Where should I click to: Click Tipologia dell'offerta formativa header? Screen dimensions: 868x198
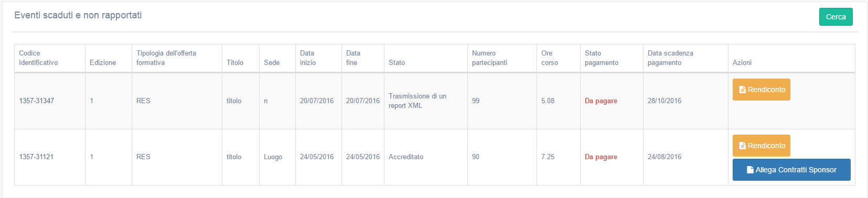pos(166,58)
